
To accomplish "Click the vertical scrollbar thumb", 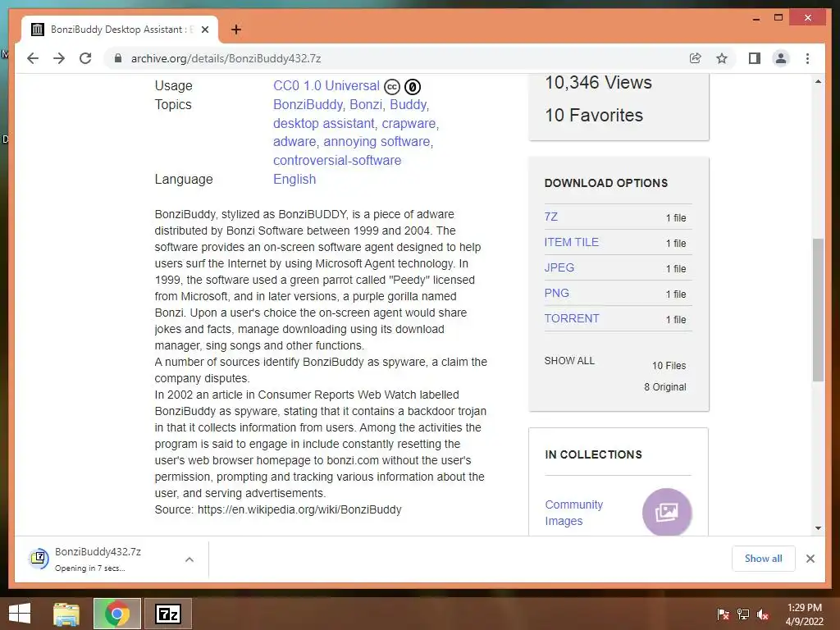I will [x=818, y=309].
